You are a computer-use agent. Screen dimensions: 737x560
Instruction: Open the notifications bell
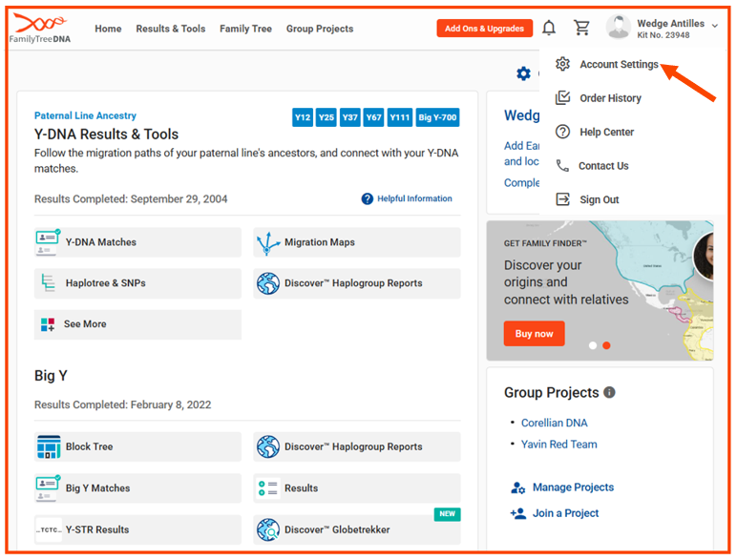tap(549, 28)
